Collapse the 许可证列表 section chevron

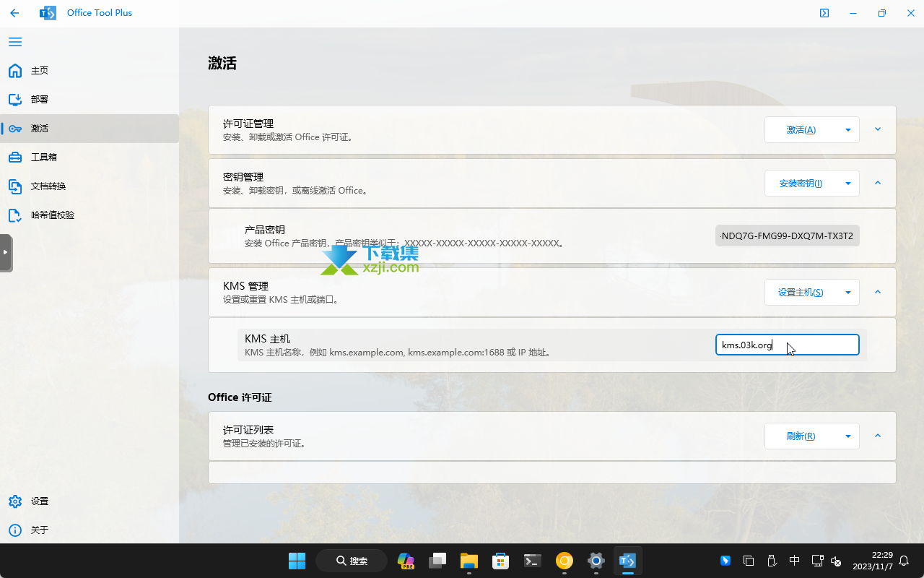coord(878,436)
